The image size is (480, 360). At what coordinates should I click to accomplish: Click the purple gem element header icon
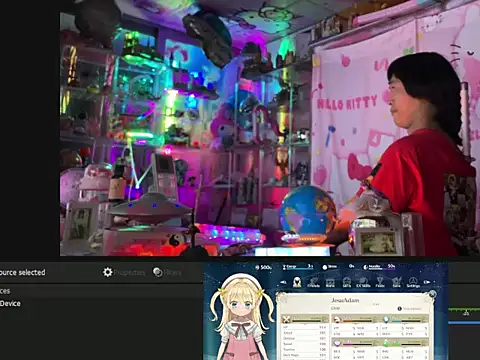337,343
